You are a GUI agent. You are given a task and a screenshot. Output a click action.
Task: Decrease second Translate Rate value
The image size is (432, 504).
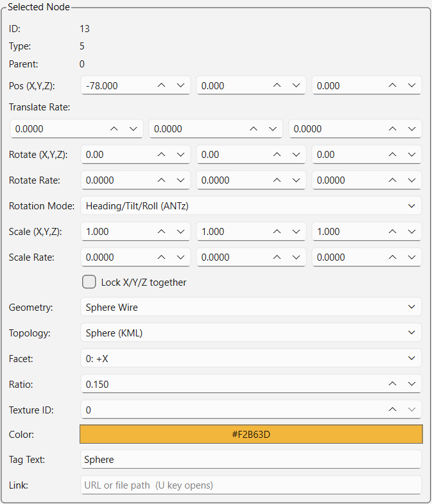coord(273,129)
